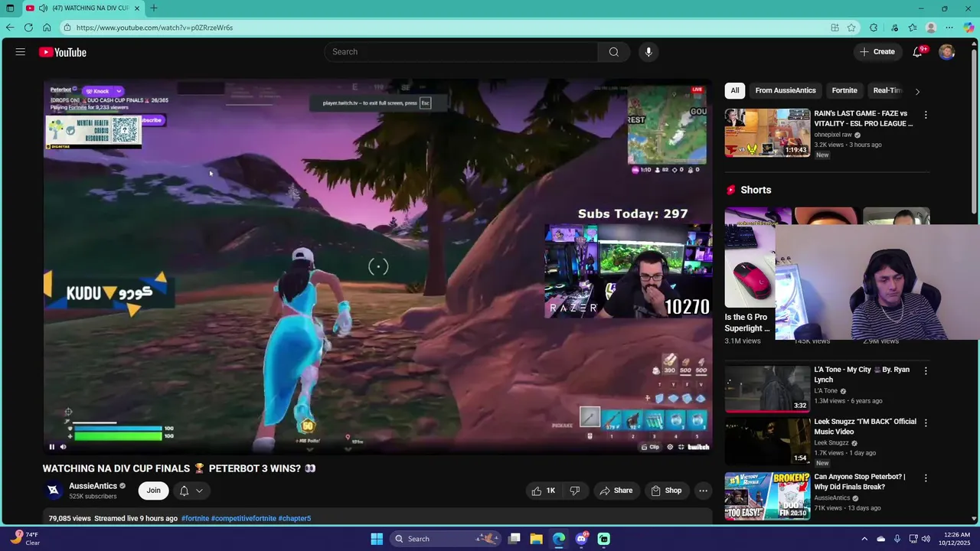Viewport: 980px width, 551px height.
Task: Like the video with thumbs up
Action: point(544,491)
